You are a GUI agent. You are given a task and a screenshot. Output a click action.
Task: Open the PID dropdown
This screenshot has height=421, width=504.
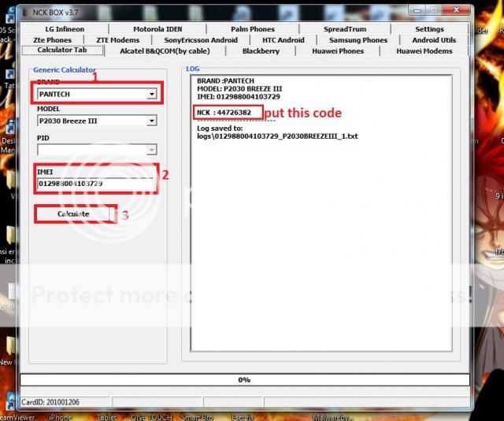point(151,149)
